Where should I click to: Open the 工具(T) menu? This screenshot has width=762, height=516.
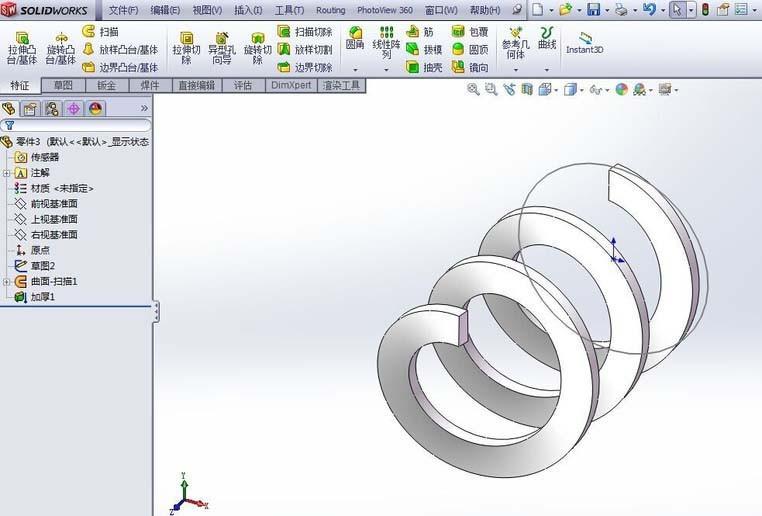click(x=289, y=10)
